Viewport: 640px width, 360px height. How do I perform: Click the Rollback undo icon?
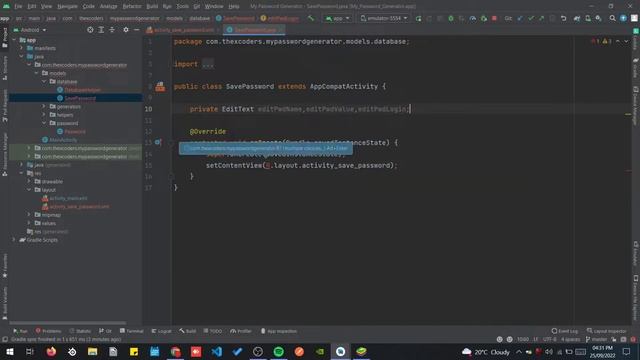point(564,18)
